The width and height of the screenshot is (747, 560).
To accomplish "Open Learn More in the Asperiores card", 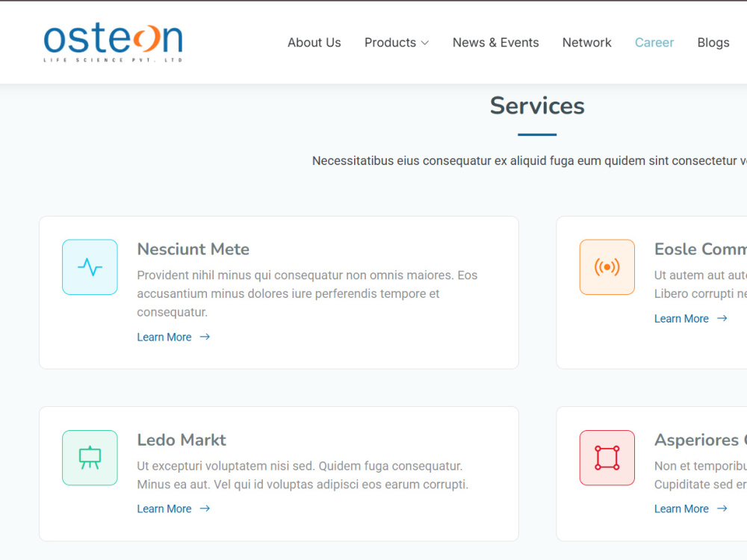I will (x=681, y=509).
